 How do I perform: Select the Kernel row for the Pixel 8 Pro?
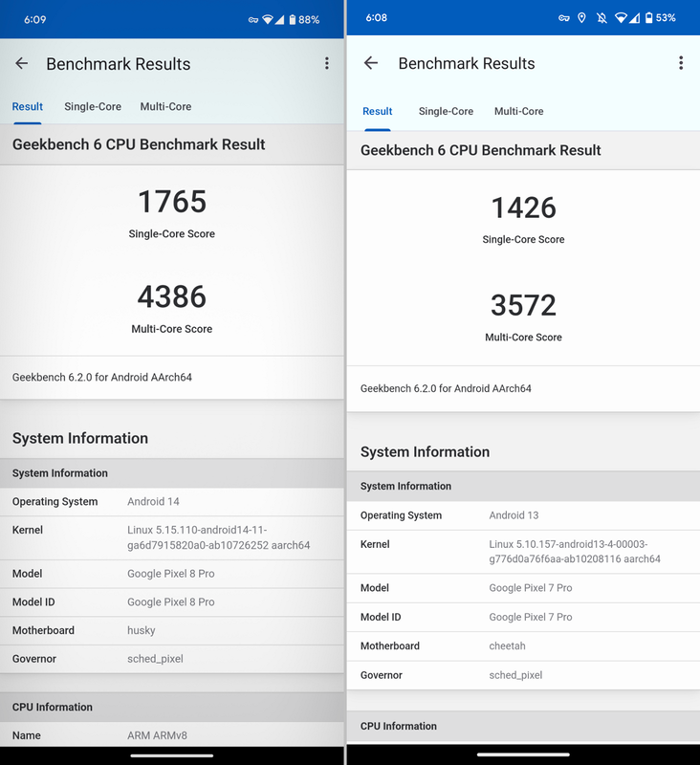click(x=172, y=536)
